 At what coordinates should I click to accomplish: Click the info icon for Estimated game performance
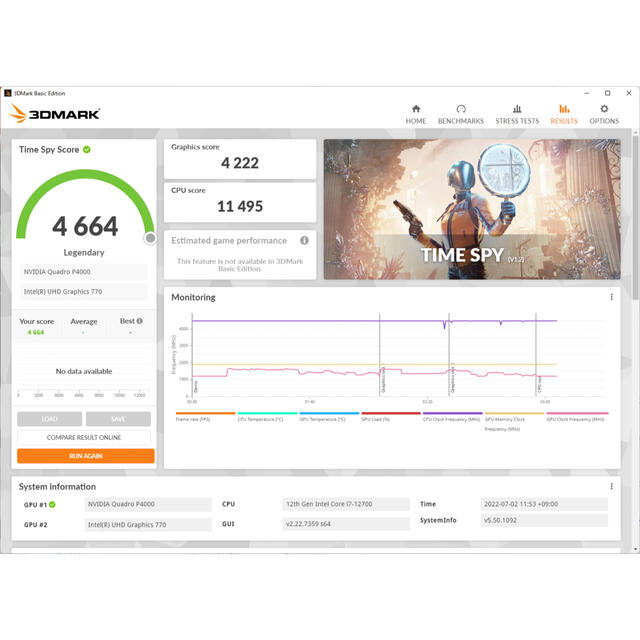coord(304,240)
